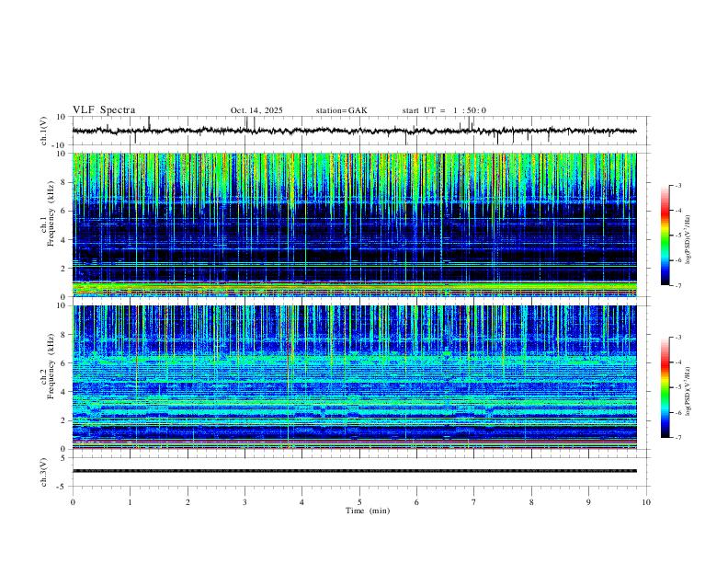Click the ch.2 spectrogram color scale bar
728x563 pixels.
665,387
